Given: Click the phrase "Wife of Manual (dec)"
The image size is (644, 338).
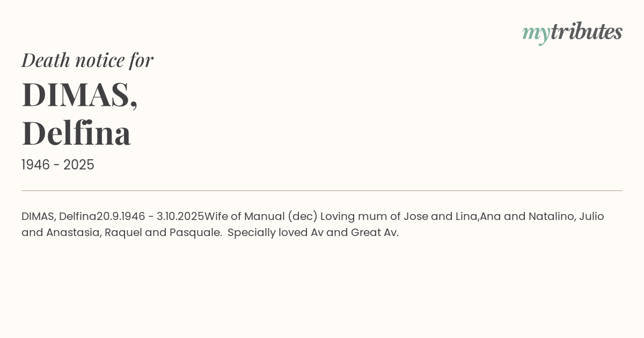Looking at the screenshot, I should 261,216.
